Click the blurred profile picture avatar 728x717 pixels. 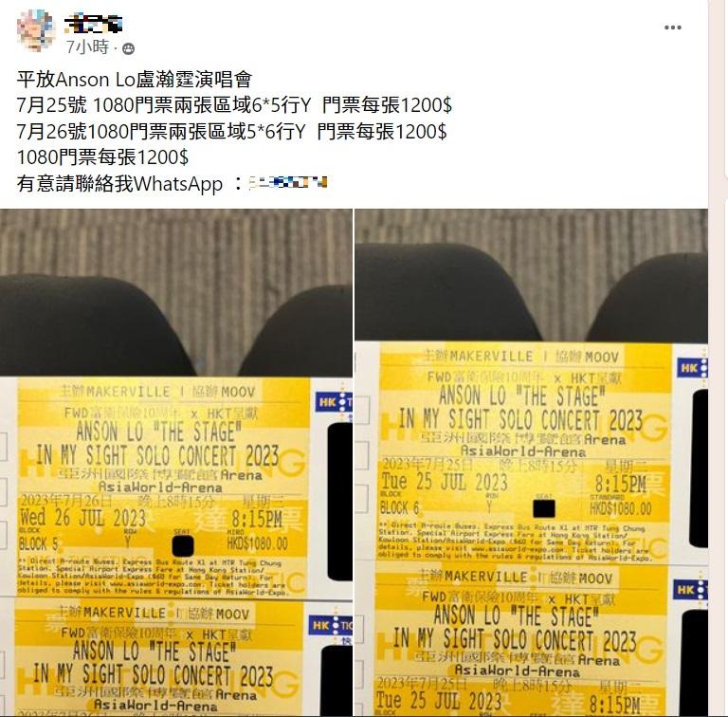36,29
